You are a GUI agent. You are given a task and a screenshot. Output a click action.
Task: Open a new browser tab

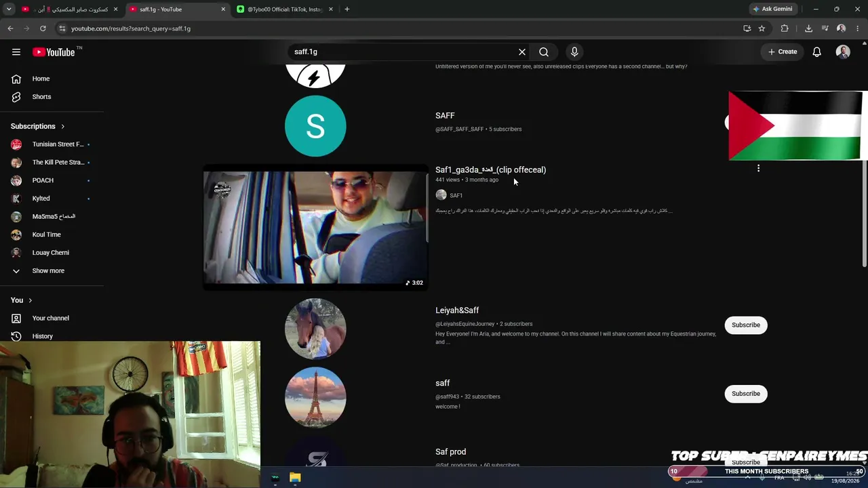pos(347,9)
